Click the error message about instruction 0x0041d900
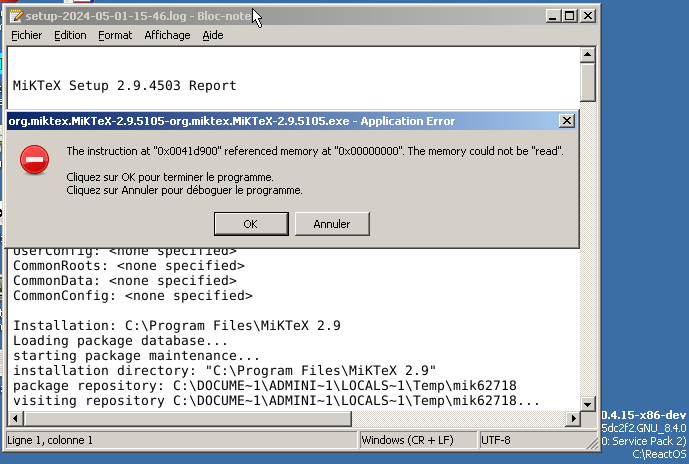The height and width of the screenshot is (464, 689). tap(315, 151)
